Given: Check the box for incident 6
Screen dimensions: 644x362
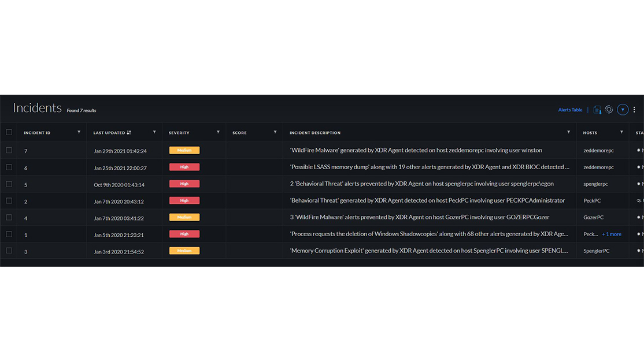Looking at the screenshot, I should pyautogui.click(x=9, y=167).
